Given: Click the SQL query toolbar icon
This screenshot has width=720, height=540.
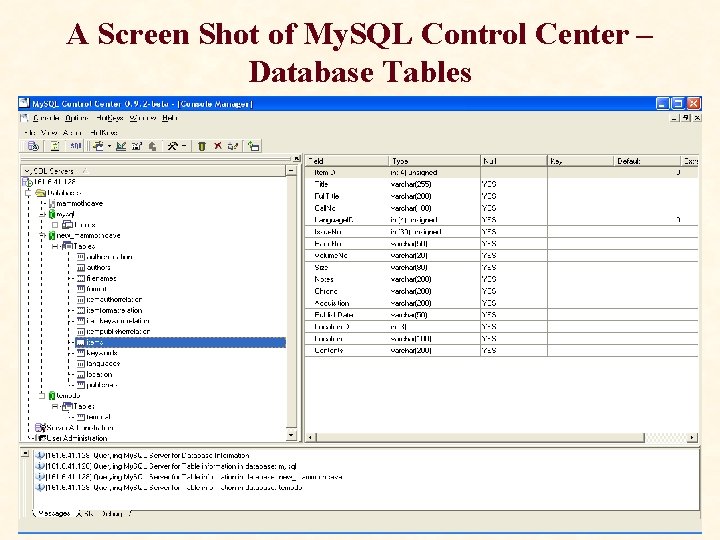Looking at the screenshot, I should coord(75,146).
